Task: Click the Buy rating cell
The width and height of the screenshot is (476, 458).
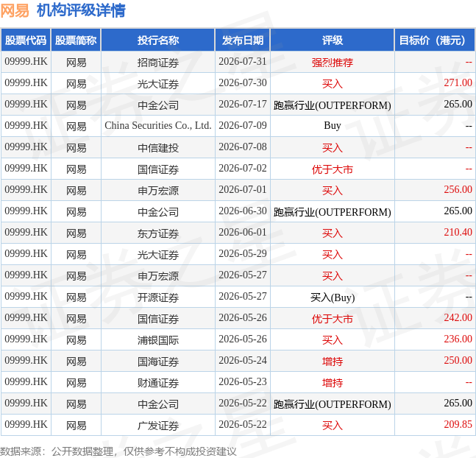Action: coord(333,125)
